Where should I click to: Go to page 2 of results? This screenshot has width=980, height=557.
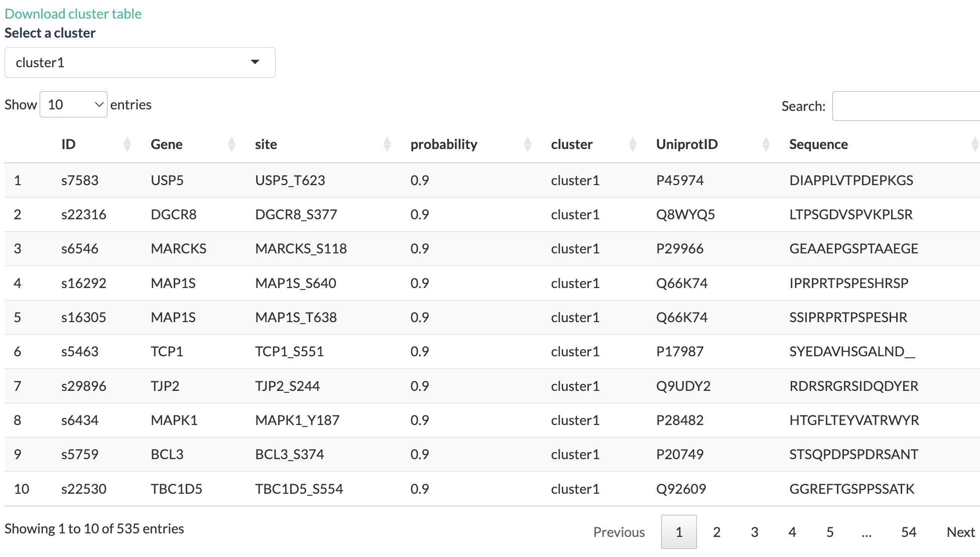[x=716, y=532]
